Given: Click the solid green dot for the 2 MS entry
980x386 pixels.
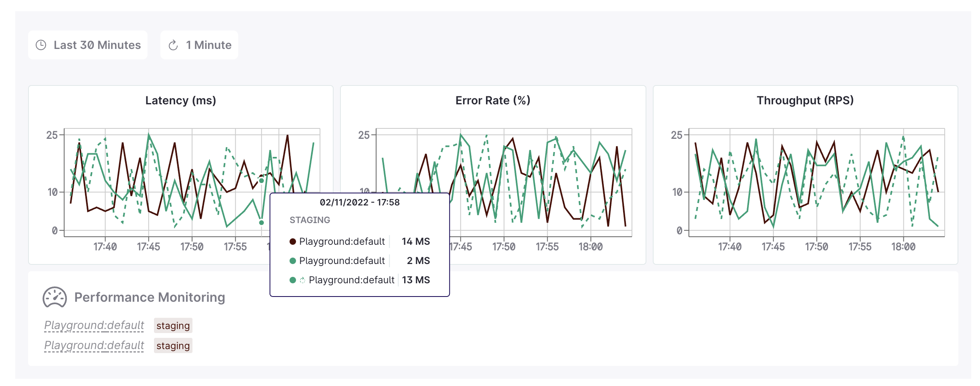Looking at the screenshot, I should (293, 261).
